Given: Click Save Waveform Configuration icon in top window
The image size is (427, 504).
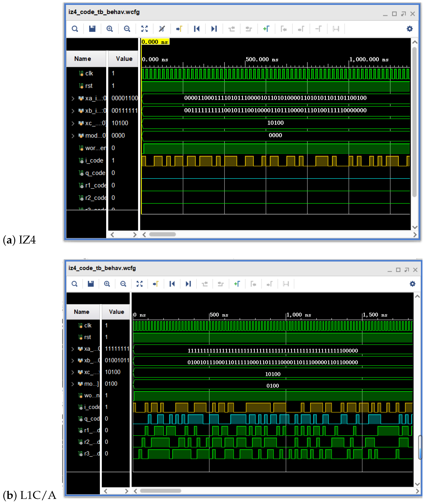Looking at the screenshot, I should click(92, 29).
